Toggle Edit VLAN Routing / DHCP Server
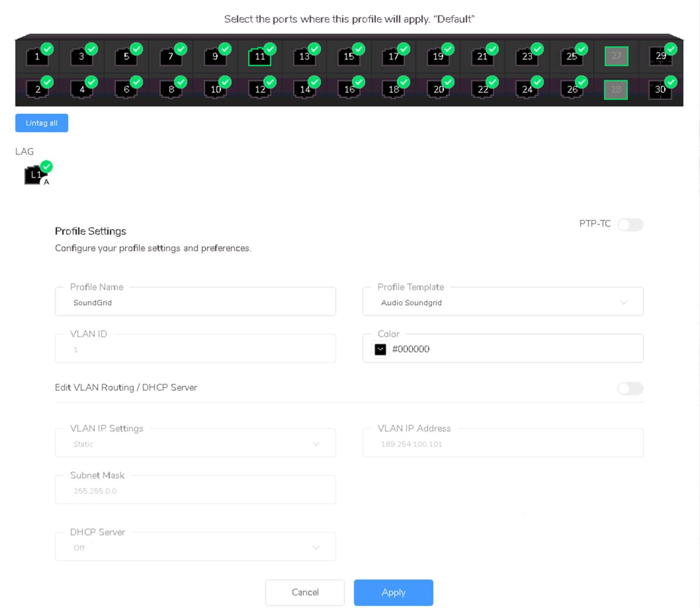The height and width of the screenshot is (608, 700). coord(630,388)
